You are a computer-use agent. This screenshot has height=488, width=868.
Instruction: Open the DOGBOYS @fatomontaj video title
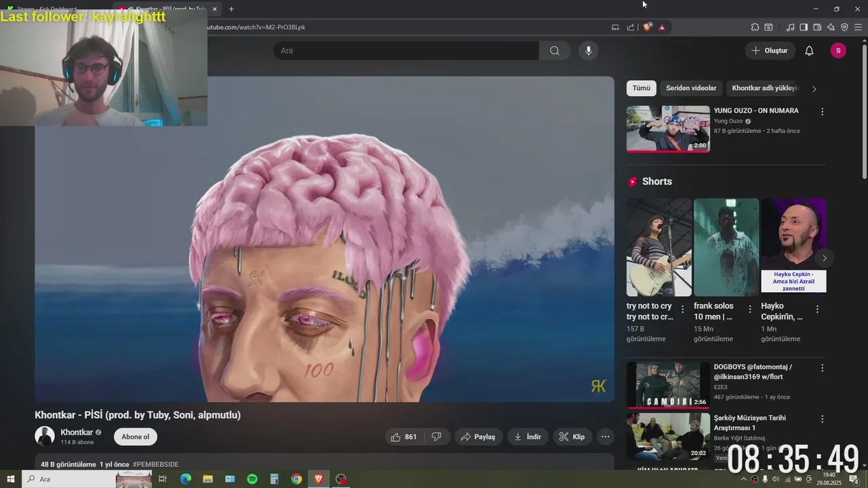tap(753, 371)
